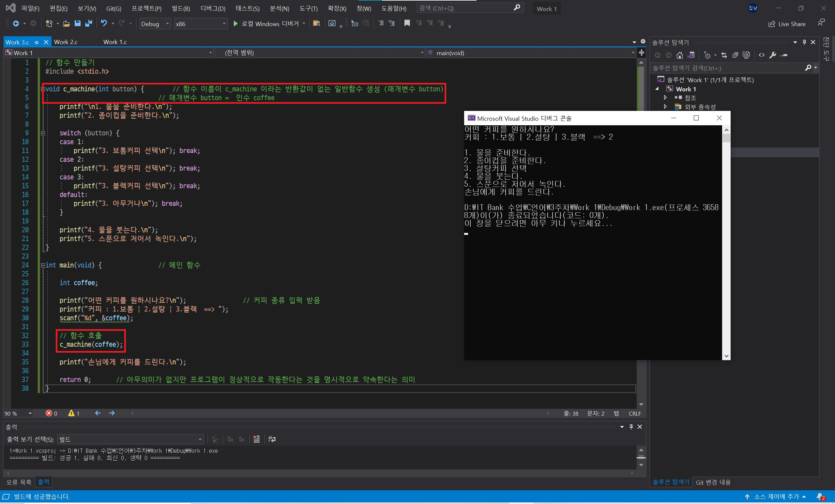Toggle pin on the Work 3.c tab
Image resolution: width=835 pixels, height=504 pixels.
[x=37, y=42]
